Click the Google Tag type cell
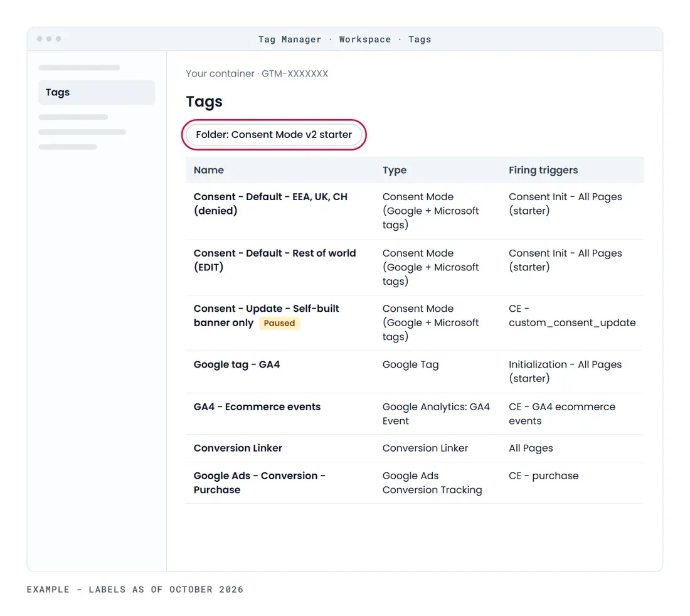The height and width of the screenshot is (616, 690). tap(410, 364)
